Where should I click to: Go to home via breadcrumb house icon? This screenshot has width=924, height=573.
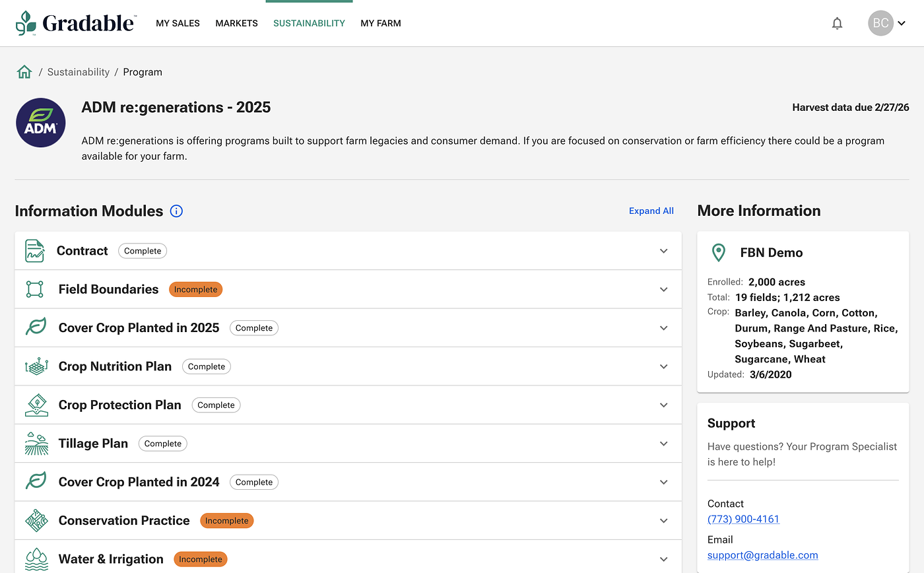24,72
